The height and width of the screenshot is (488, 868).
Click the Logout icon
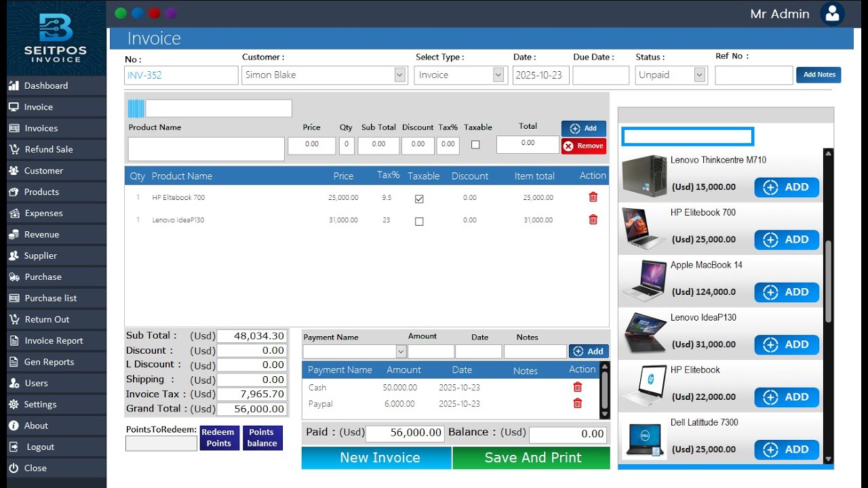(14, 447)
